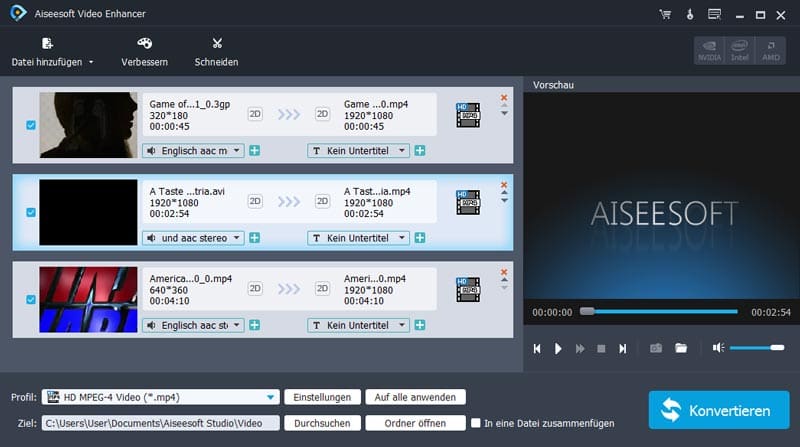Add audio track with plus icon for America video
The width and height of the screenshot is (800, 447).
255,325
